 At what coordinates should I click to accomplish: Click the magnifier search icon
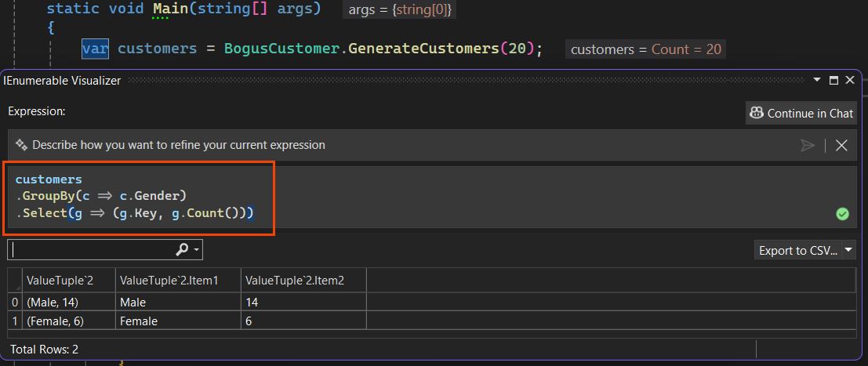coord(182,250)
